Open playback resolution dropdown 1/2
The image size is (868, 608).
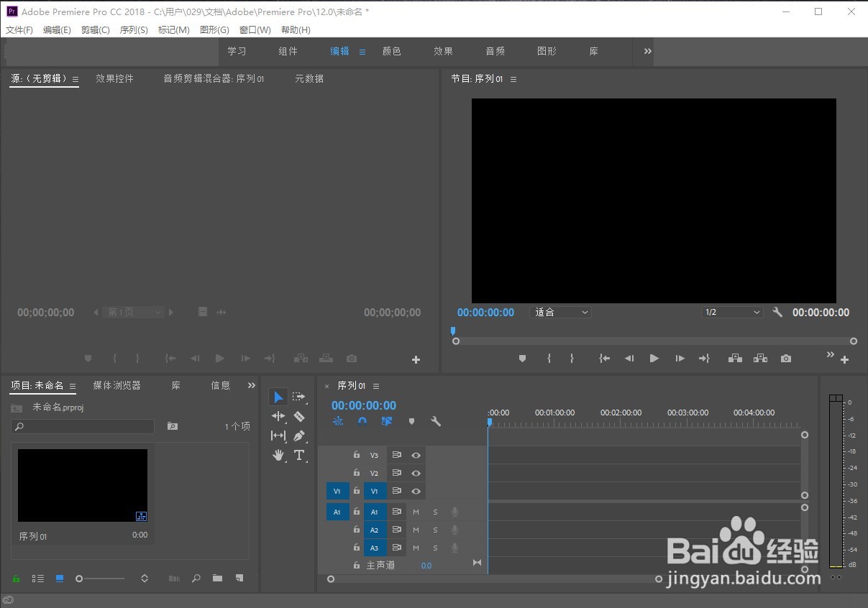click(732, 313)
